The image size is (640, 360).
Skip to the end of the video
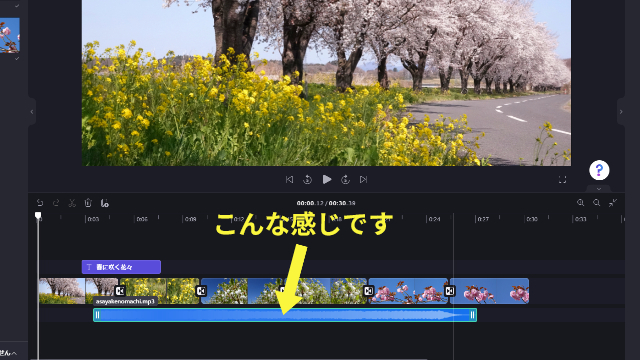point(363,180)
